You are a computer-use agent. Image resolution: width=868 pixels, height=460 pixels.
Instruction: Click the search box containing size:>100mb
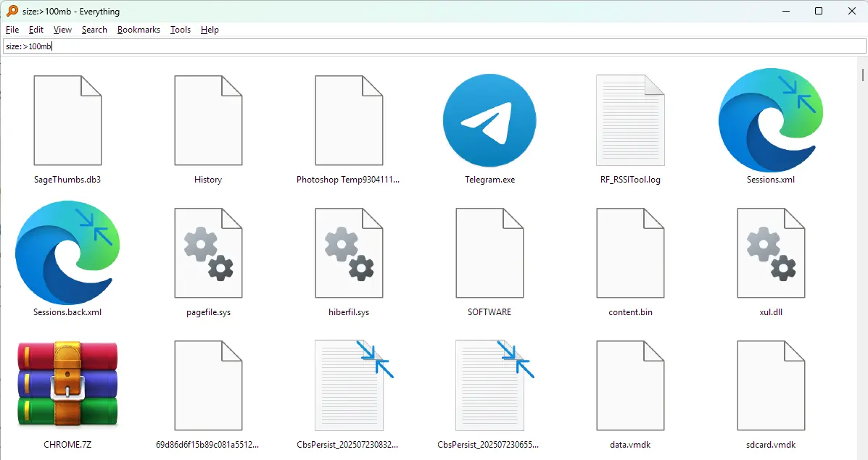(x=434, y=46)
